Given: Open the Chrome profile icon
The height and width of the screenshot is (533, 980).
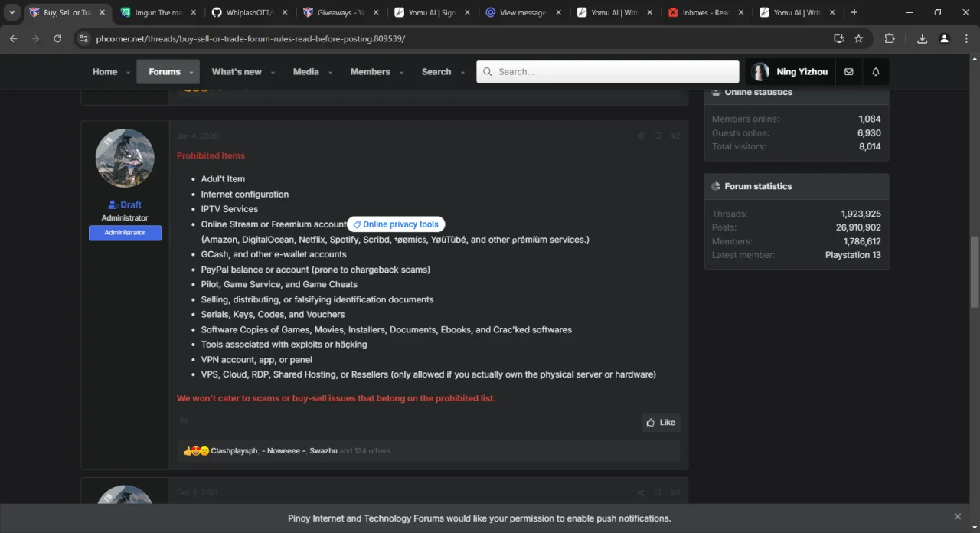Looking at the screenshot, I should [944, 38].
